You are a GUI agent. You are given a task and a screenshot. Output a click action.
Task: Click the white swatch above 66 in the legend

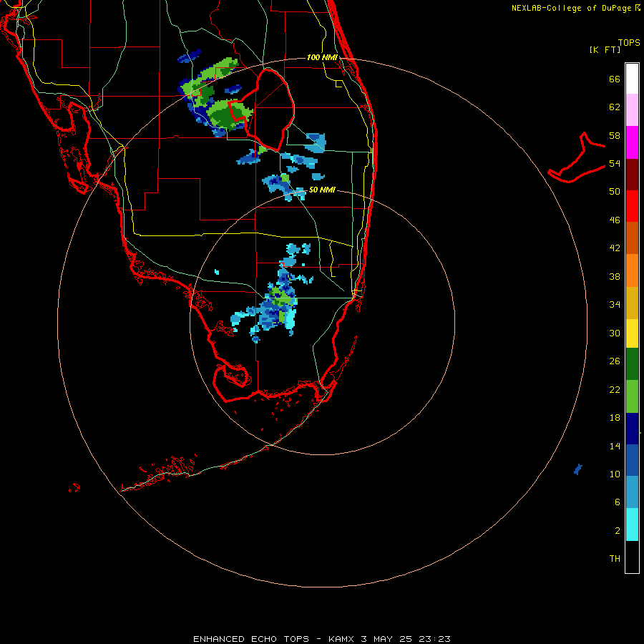(x=632, y=79)
